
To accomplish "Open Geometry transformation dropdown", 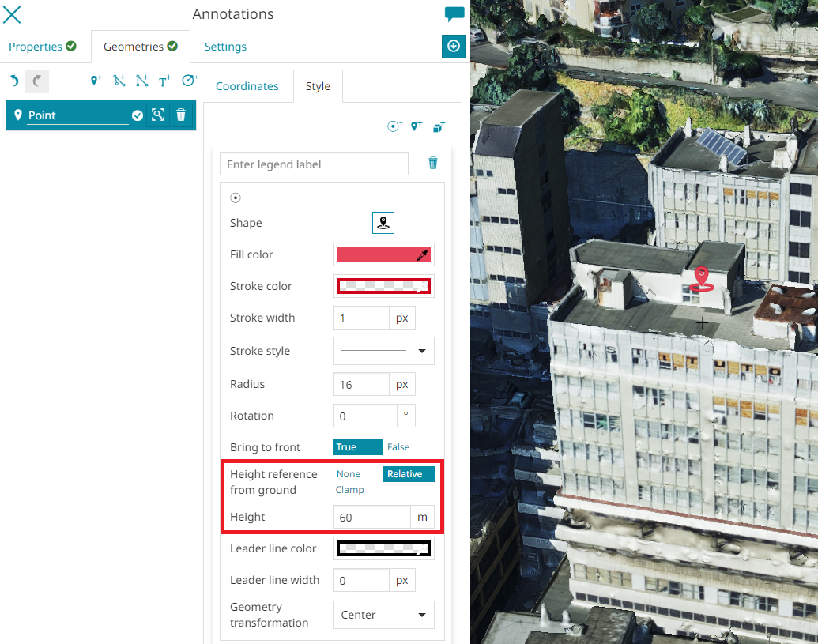I will tap(383, 615).
